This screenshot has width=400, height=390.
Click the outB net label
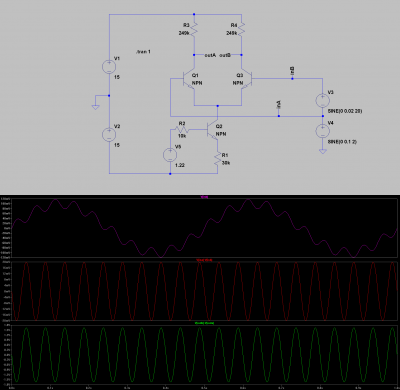click(225, 55)
